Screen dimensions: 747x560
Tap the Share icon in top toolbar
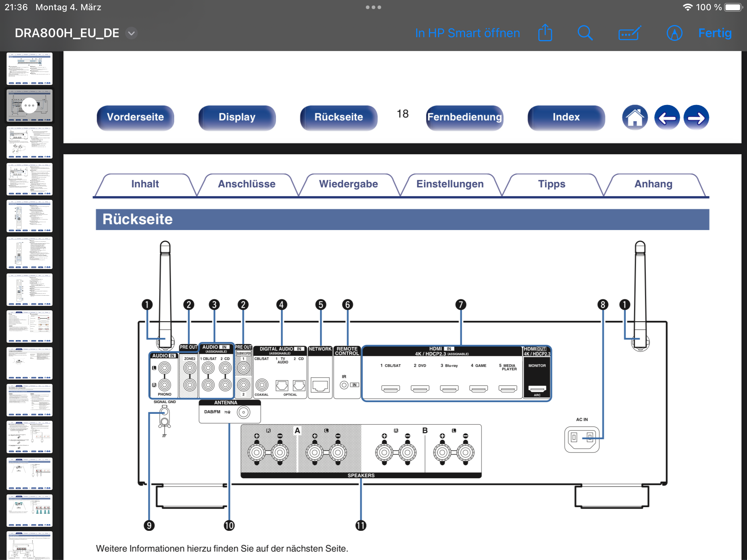(545, 33)
